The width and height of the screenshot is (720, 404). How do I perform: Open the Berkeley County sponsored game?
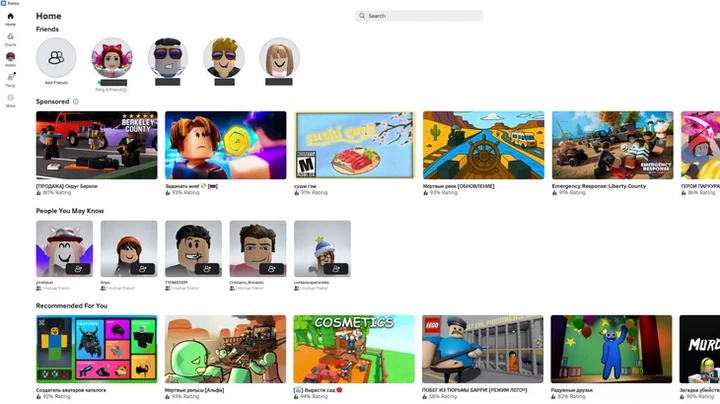(97, 145)
